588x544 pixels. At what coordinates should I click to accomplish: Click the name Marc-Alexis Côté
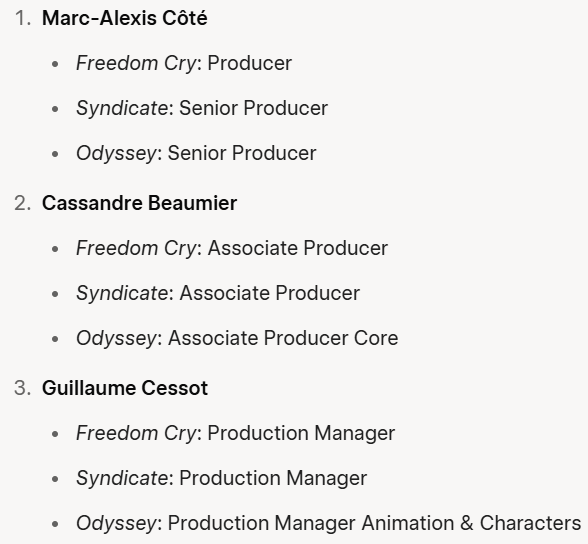[x=124, y=18]
